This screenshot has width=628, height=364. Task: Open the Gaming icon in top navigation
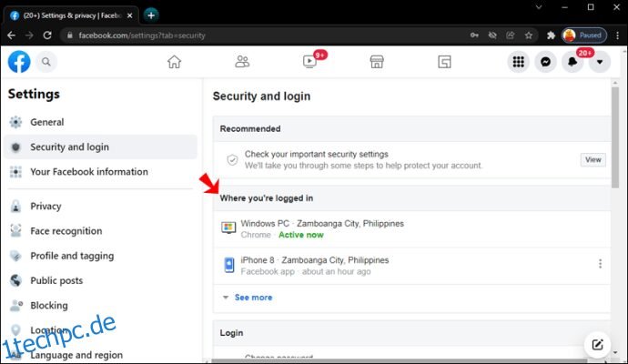click(444, 62)
